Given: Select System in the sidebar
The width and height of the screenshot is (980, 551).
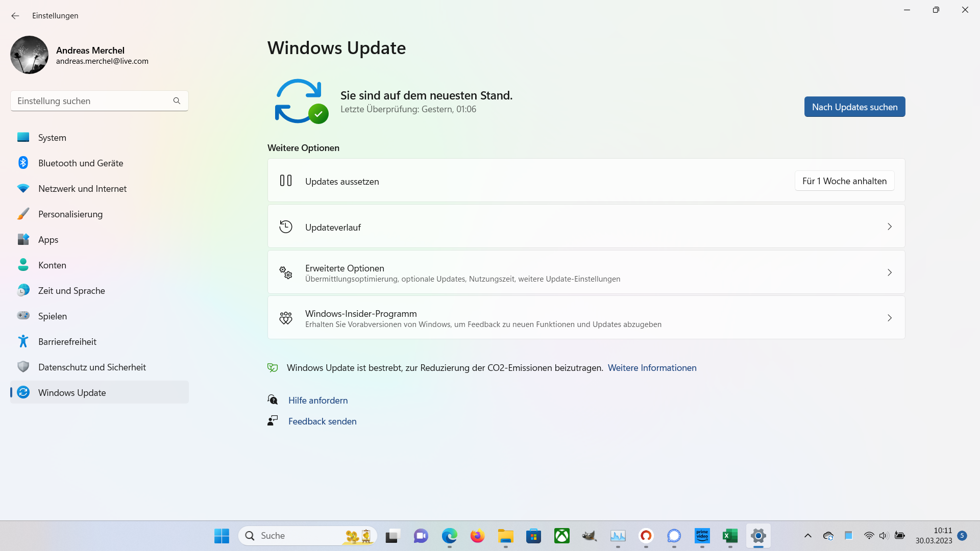Looking at the screenshot, I should pos(52,138).
